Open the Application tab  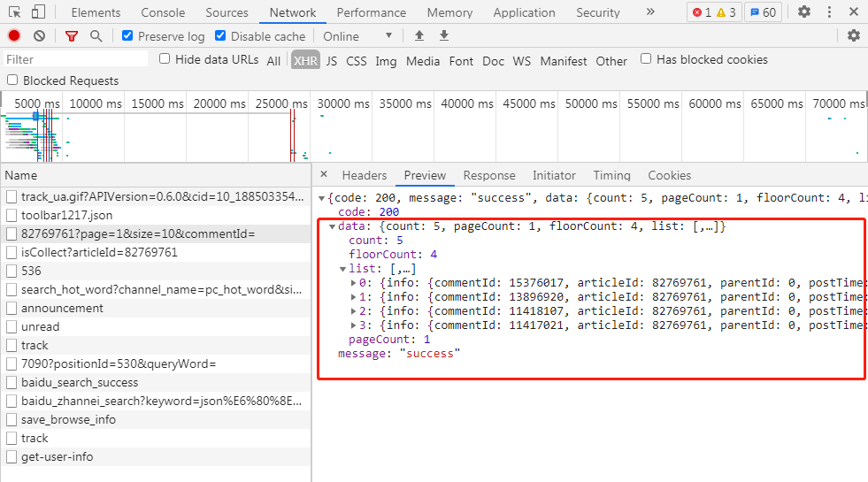(x=524, y=12)
